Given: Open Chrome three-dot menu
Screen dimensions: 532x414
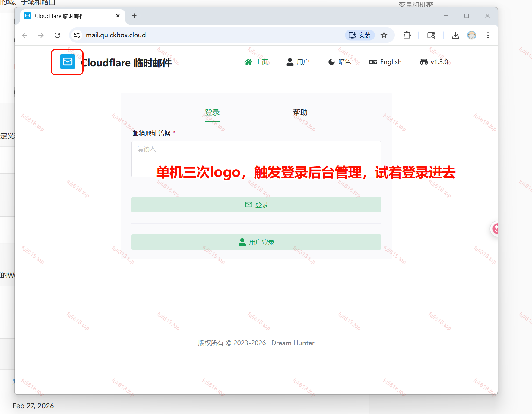Looking at the screenshot, I should click(x=488, y=35).
